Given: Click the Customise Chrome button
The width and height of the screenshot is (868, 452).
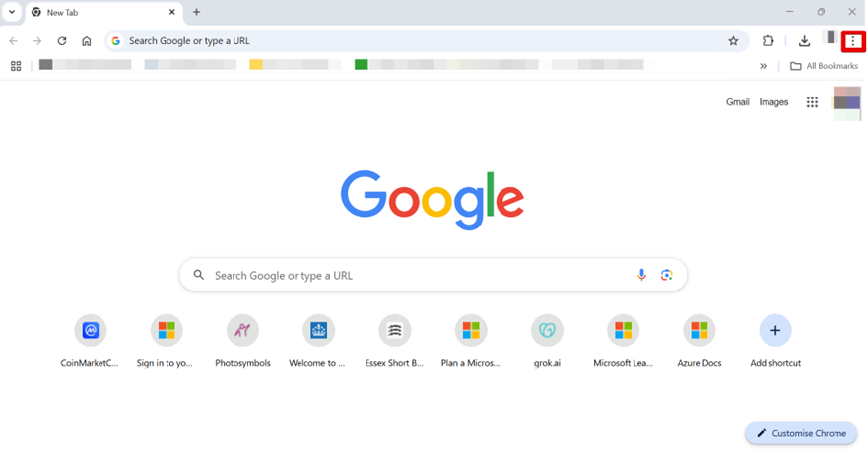Looking at the screenshot, I should (801, 433).
